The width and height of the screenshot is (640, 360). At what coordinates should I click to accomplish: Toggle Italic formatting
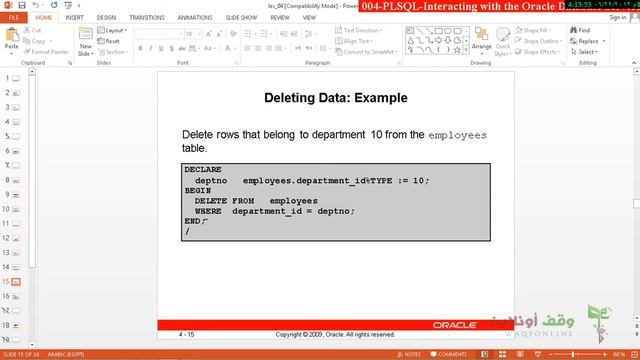[x=151, y=49]
